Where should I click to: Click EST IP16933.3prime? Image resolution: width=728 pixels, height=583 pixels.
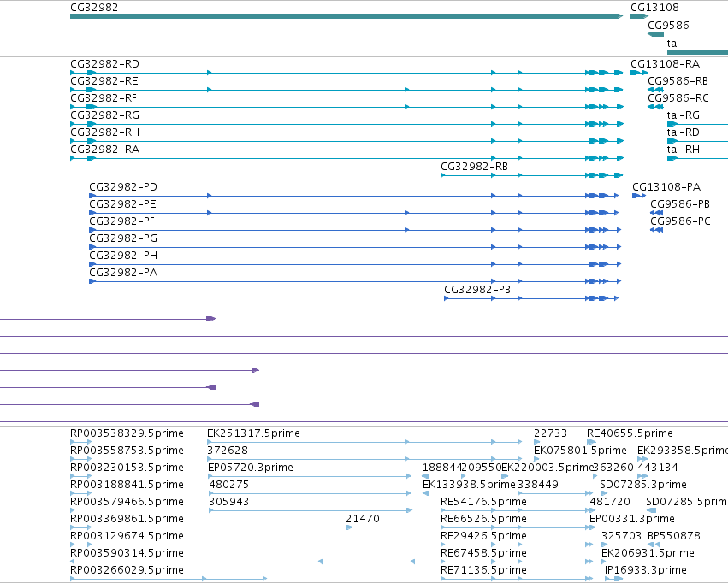613,579
